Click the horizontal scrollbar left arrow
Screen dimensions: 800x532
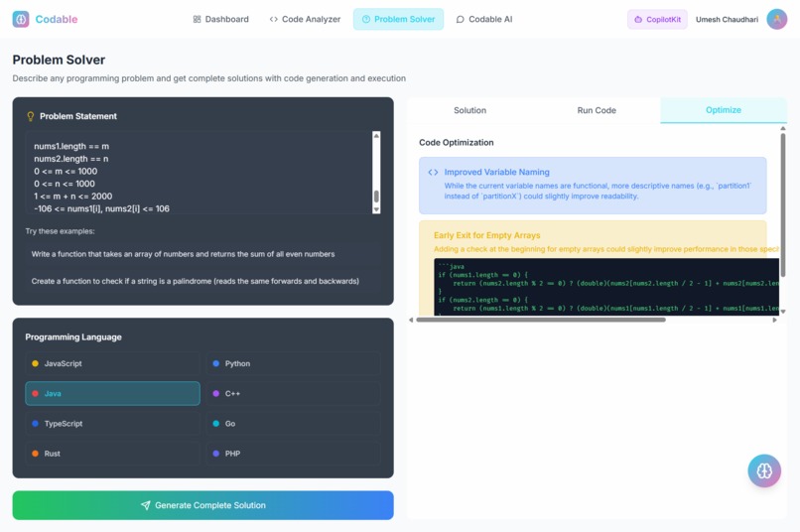point(411,320)
